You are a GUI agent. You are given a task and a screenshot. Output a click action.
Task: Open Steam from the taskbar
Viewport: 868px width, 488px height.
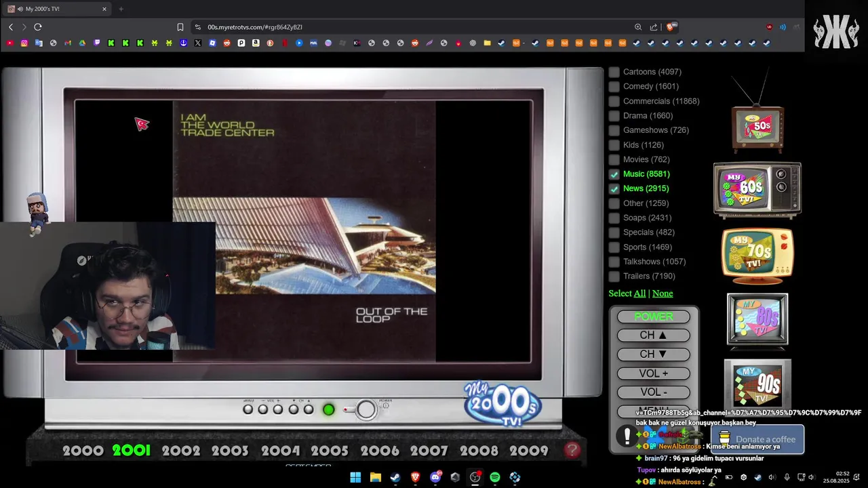[395, 477]
